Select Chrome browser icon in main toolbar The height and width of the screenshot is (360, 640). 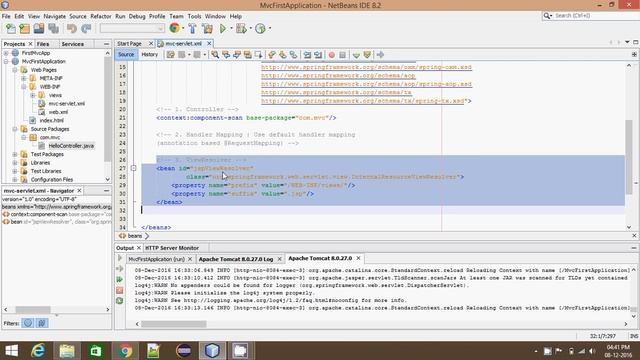(175, 28)
